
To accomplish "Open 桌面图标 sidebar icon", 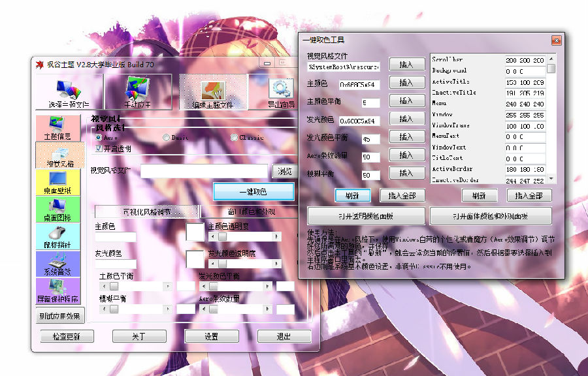I will [57, 210].
